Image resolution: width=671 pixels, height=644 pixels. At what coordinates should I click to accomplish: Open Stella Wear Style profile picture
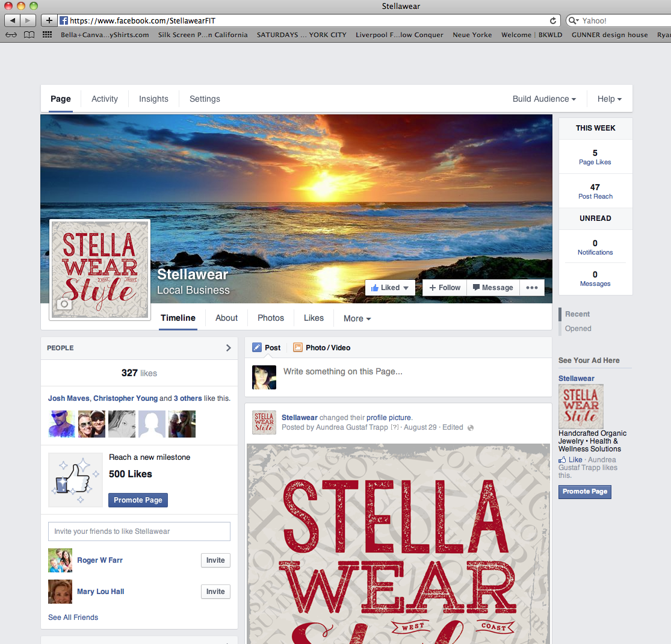(100, 270)
